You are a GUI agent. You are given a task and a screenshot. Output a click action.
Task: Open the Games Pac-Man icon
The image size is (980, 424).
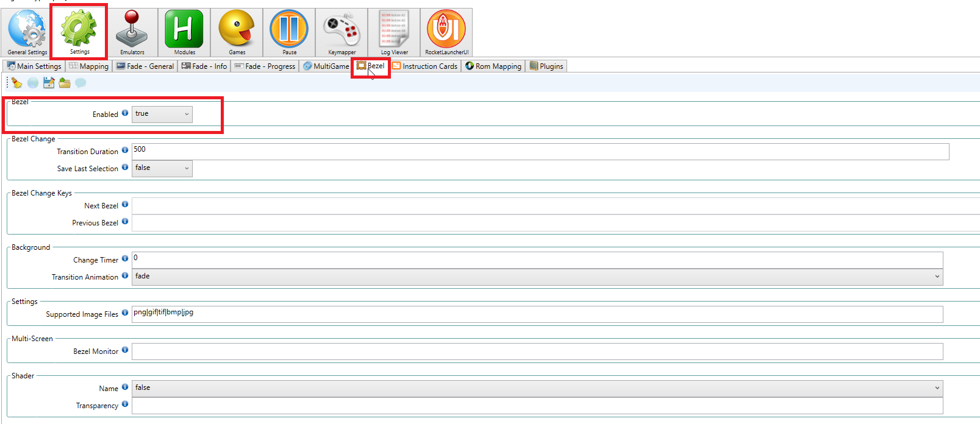[237, 32]
